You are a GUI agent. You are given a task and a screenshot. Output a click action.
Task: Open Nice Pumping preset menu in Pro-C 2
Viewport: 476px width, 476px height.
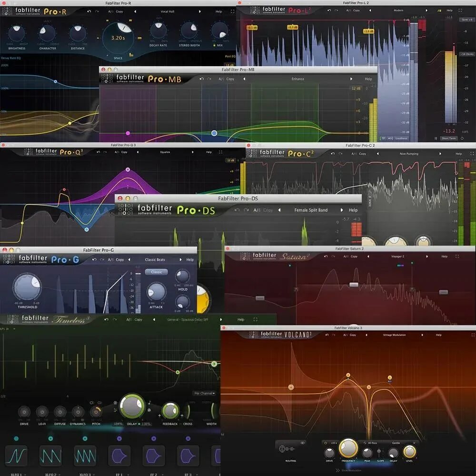coord(408,154)
